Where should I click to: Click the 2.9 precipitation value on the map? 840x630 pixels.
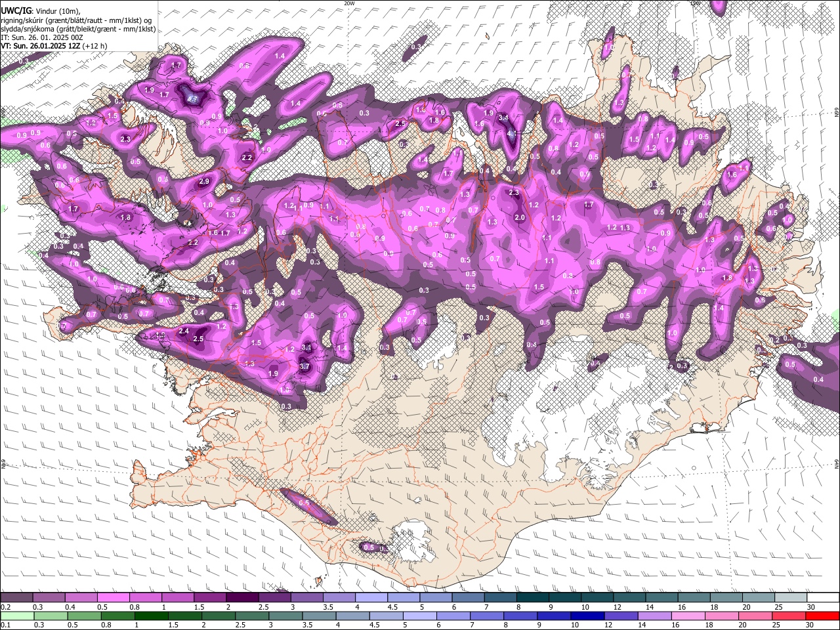coord(204,182)
